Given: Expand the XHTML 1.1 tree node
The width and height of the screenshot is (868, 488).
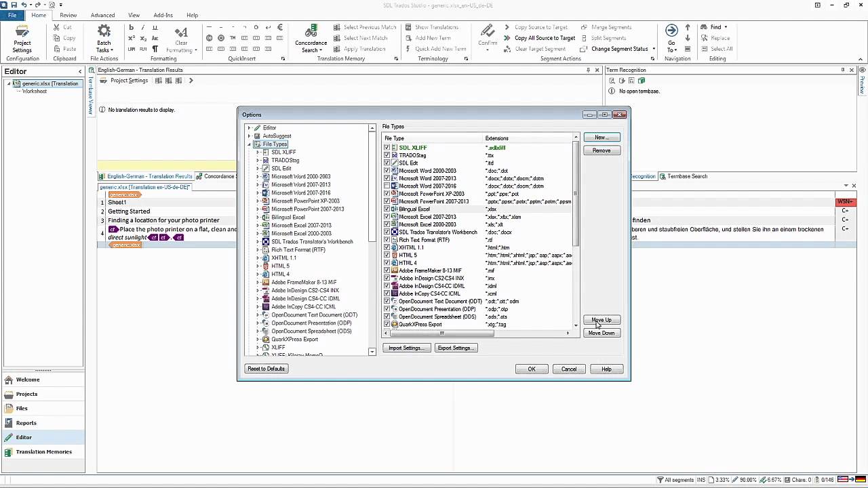Looking at the screenshot, I should 258,258.
